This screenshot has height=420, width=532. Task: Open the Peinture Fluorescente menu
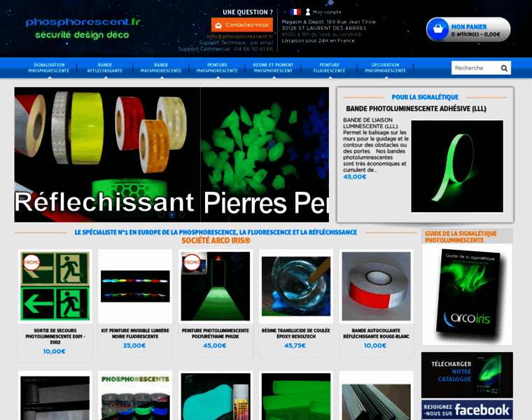click(329, 68)
